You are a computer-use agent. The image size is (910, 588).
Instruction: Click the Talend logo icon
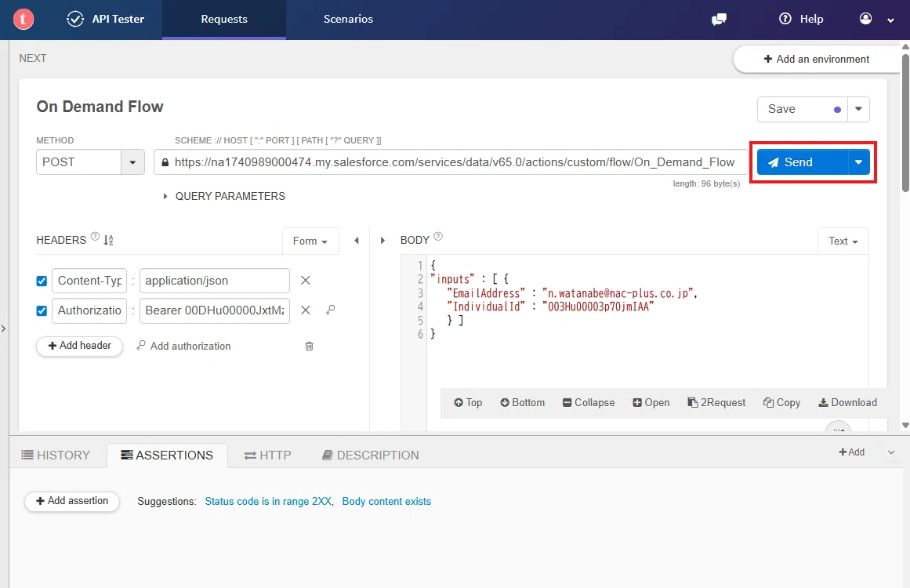tap(24, 19)
